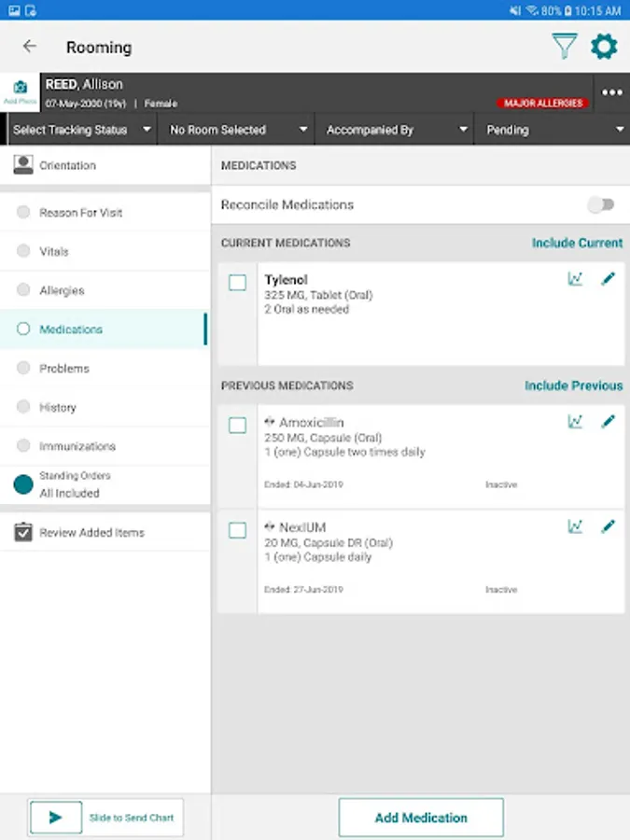
Task: Open the No Room Selected dropdown
Action: 236,130
